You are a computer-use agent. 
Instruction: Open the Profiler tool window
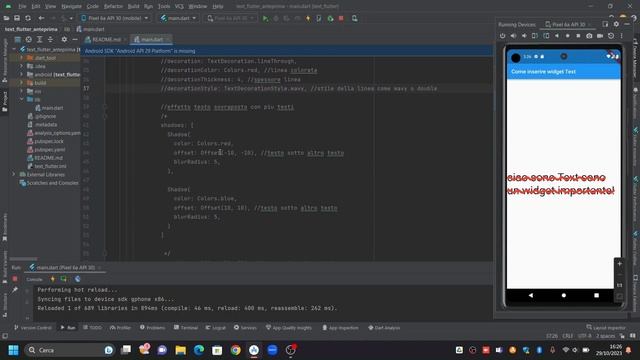pyautogui.click(x=120, y=328)
